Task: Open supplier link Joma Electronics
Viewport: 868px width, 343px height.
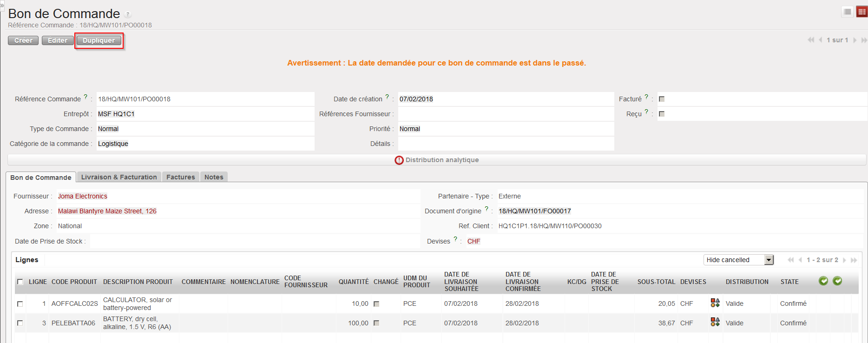Action: [83, 196]
